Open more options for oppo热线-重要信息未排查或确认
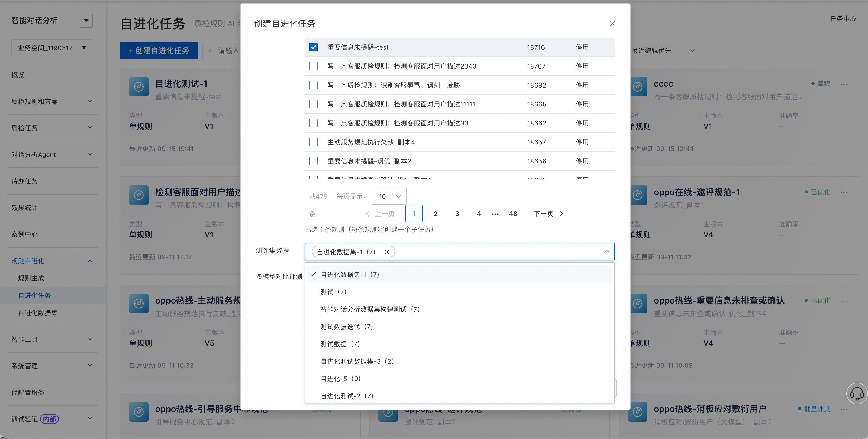This screenshot has height=439, width=868. pos(843,301)
